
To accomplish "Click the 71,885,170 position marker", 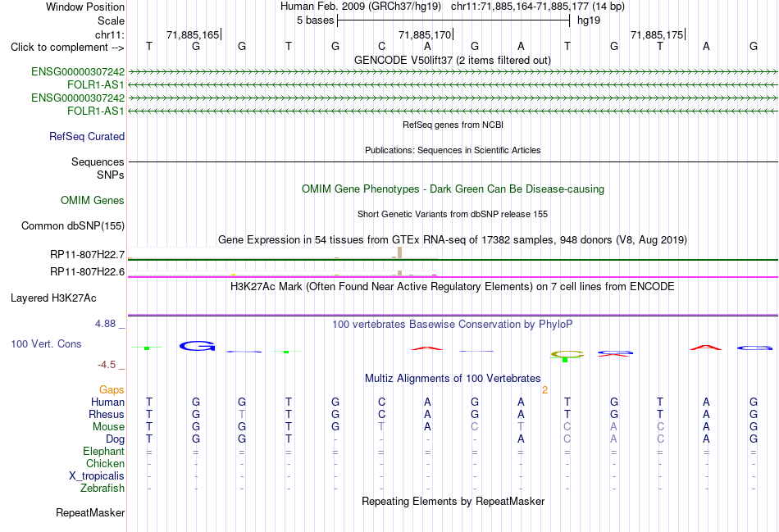I will click(x=426, y=34).
